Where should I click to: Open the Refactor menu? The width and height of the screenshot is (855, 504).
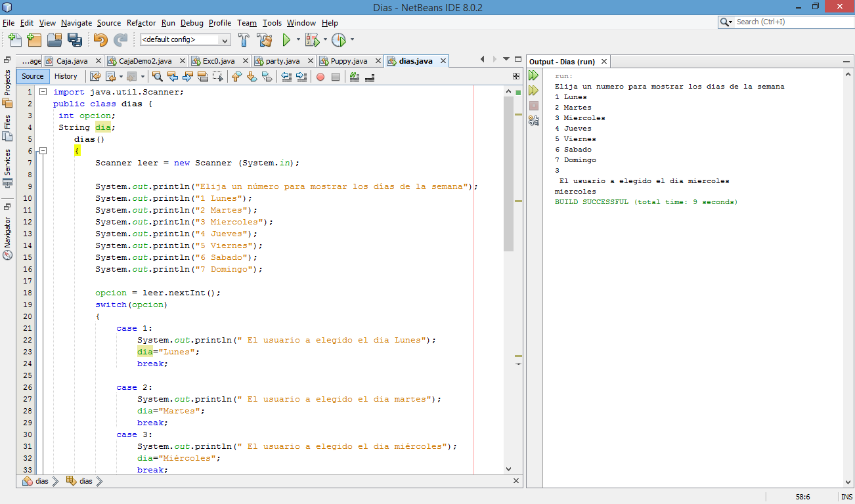[x=141, y=23]
